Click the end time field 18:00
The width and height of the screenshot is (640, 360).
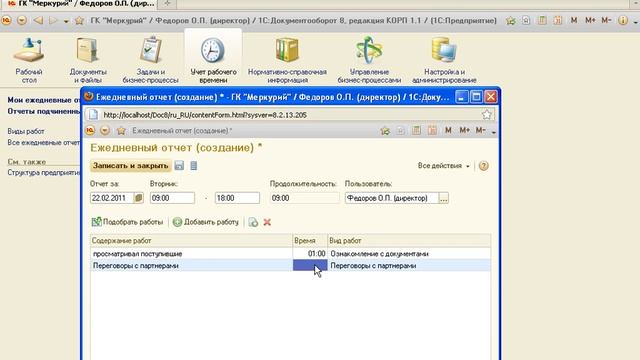click(x=237, y=198)
